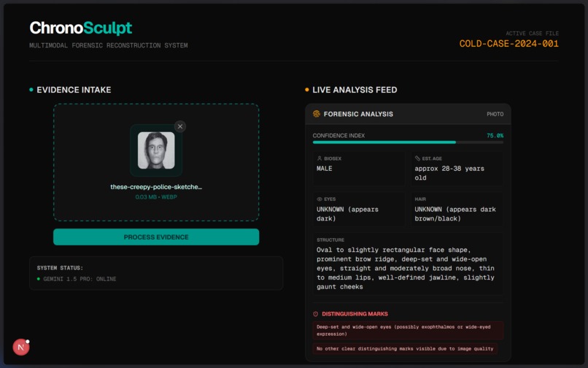Click the Next.js dev indicator badge

pos(21,348)
